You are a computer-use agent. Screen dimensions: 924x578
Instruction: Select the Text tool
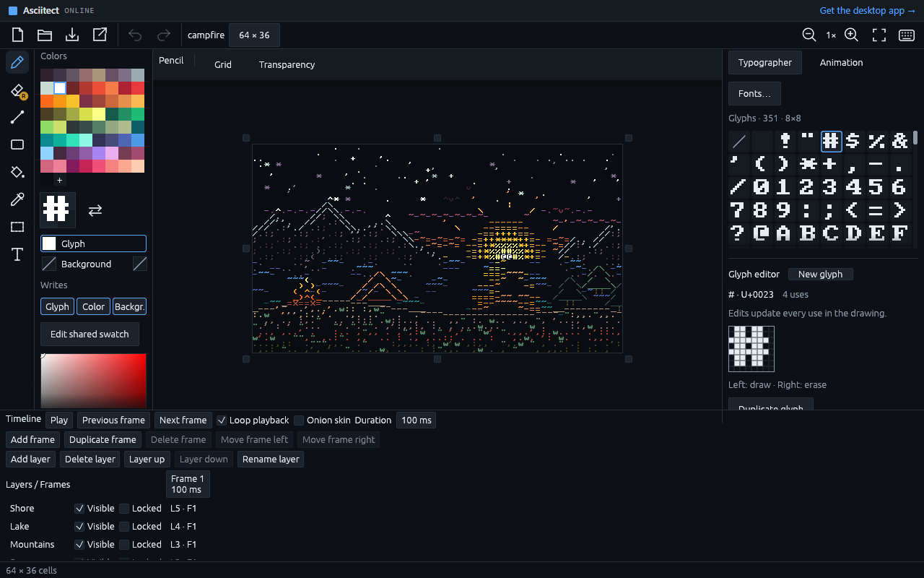pyautogui.click(x=17, y=254)
